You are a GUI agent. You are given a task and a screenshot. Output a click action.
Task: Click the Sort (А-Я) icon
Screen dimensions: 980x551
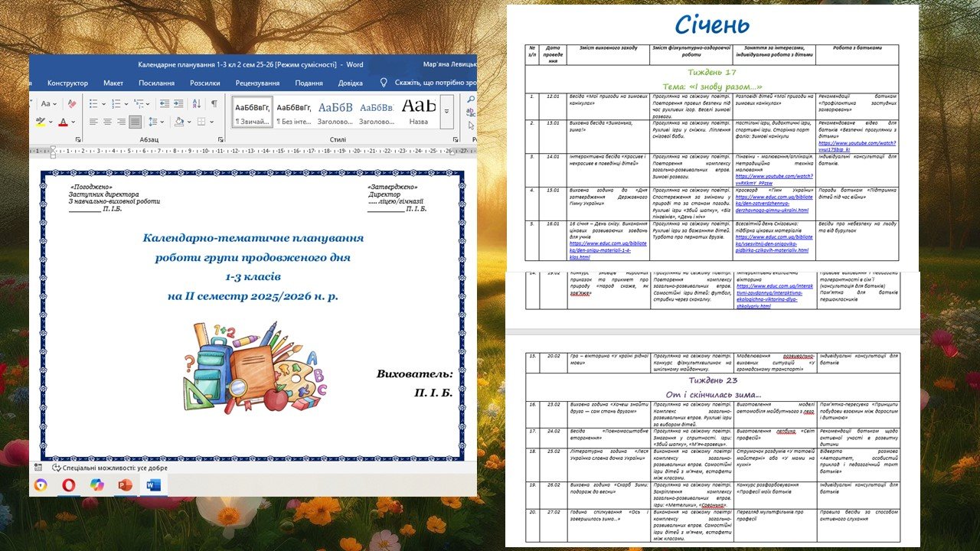[x=198, y=103]
